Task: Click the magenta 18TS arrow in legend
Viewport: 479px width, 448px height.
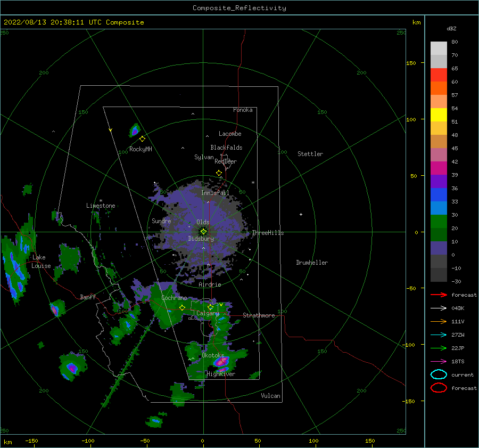Action: [439, 362]
